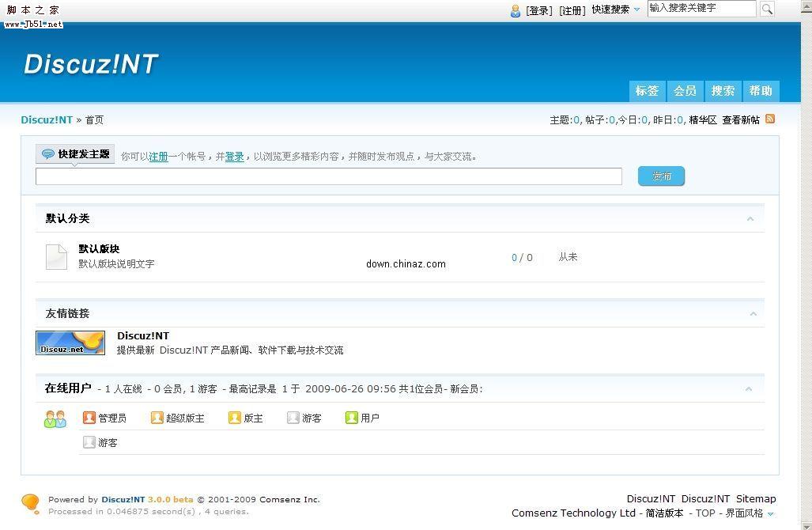Click the 版主 legend icon

pos(235,418)
